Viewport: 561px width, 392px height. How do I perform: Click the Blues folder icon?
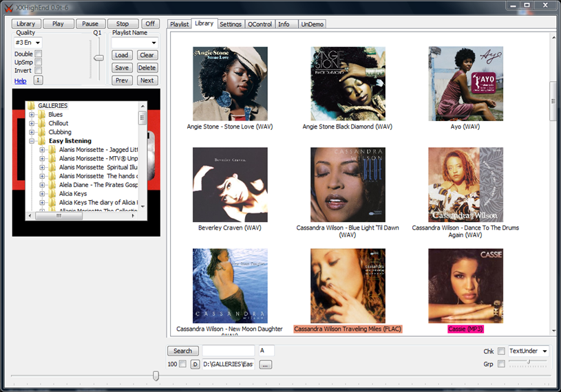(x=42, y=114)
